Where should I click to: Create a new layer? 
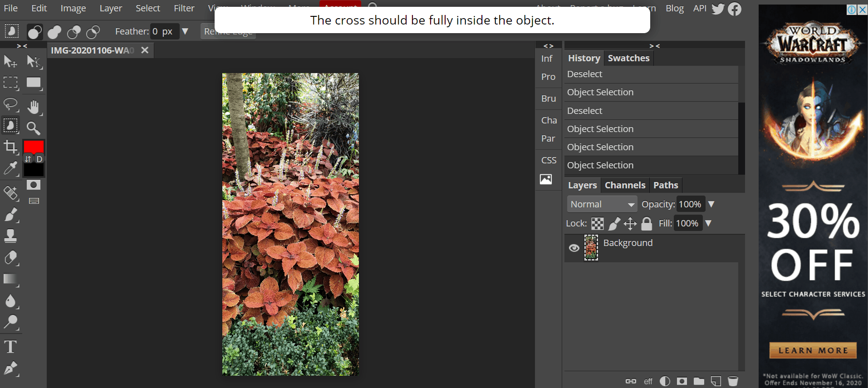click(x=716, y=381)
